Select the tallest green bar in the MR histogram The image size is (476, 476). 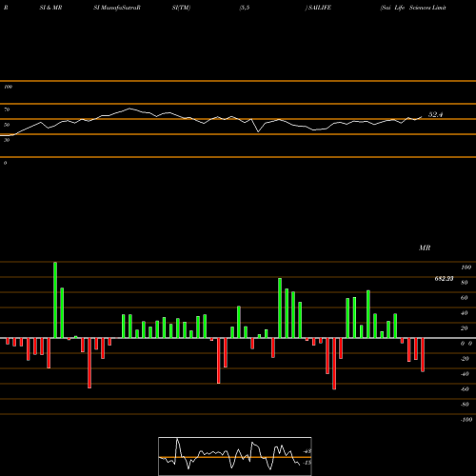[55, 300]
